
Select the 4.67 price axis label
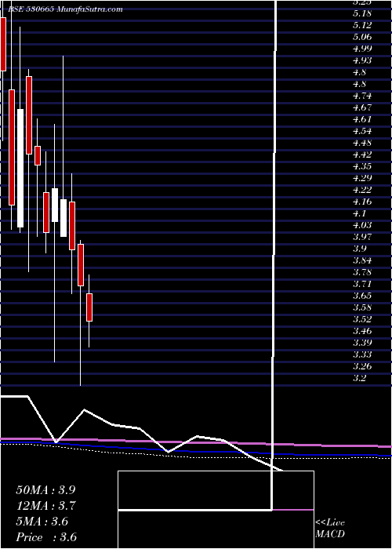(362, 107)
